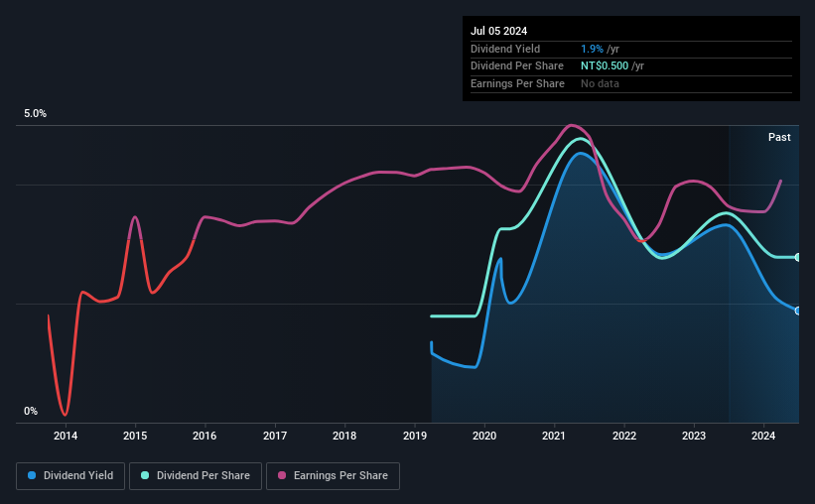Image resolution: width=815 pixels, height=504 pixels.
Task: Click the teal Dividend Per Share legend dot
Action: tap(145, 475)
